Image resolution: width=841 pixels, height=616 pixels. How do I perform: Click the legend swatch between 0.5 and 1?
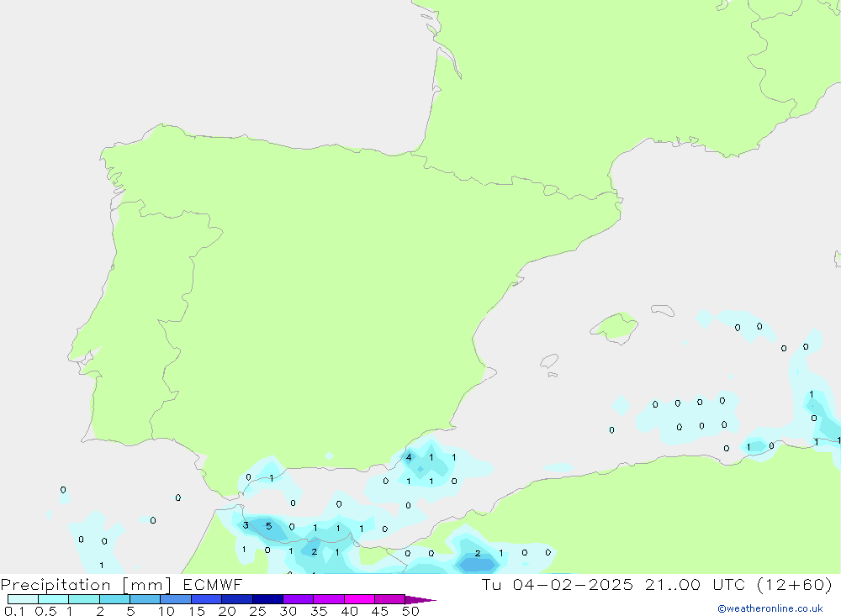pos(54,599)
